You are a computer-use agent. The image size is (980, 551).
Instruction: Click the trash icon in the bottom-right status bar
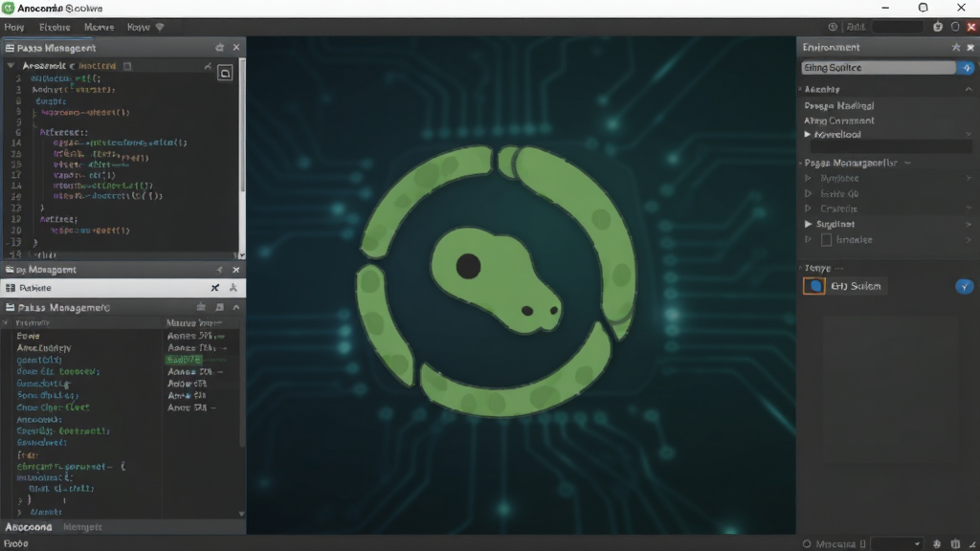(955, 543)
